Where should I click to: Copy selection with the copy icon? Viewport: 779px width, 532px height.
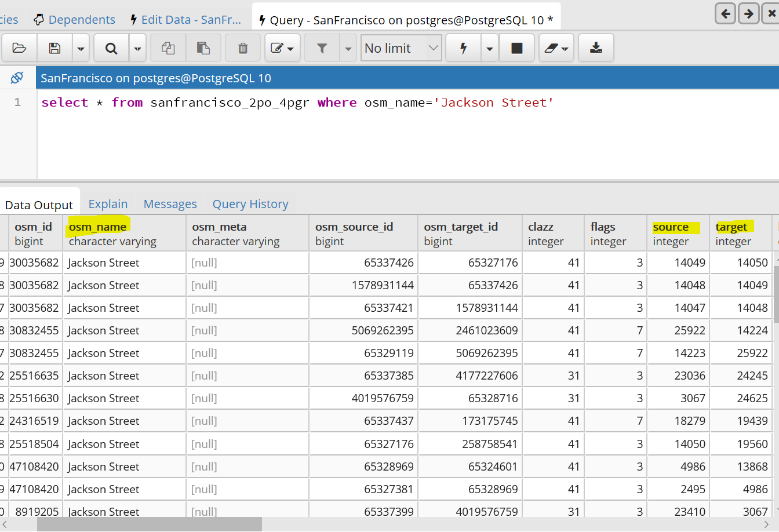pos(168,48)
